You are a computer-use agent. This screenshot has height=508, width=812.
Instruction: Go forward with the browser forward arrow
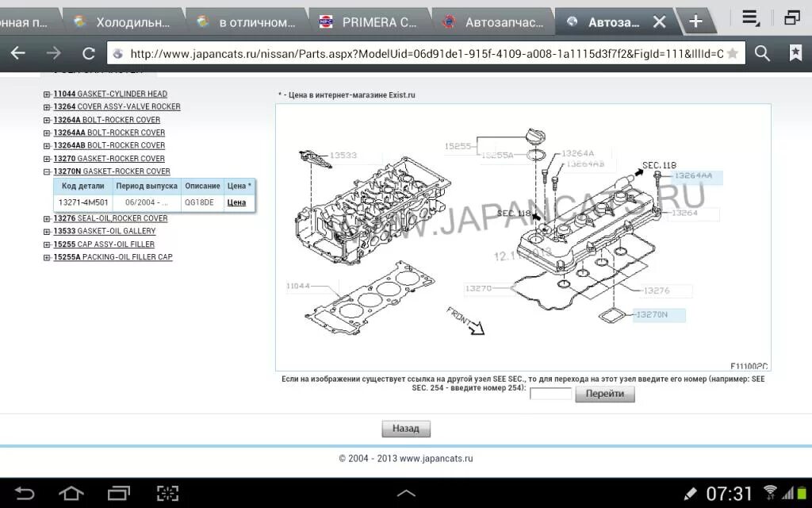click(x=53, y=53)
